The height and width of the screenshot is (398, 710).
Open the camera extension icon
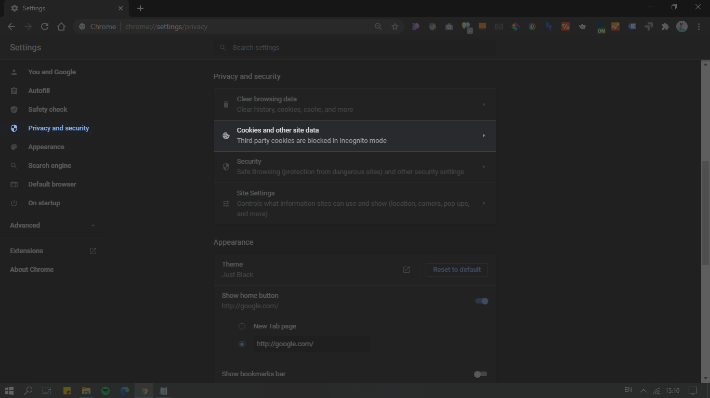pyautogui.click(x=449, y=27)
